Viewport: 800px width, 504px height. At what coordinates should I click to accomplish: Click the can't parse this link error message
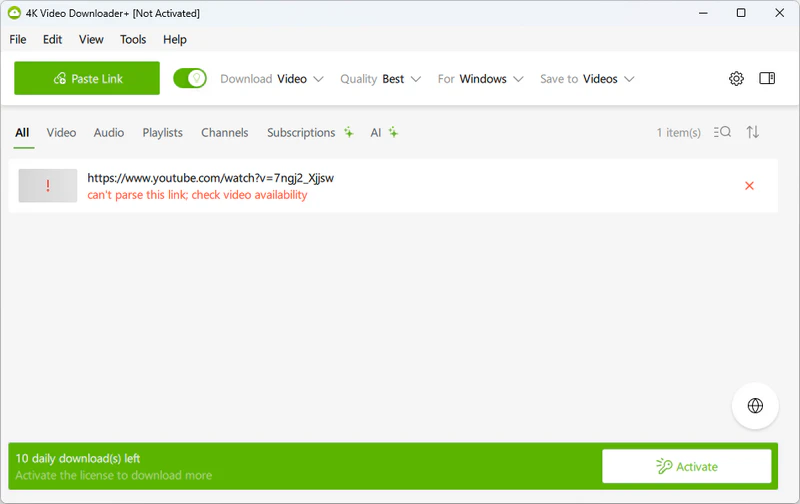(197, 195)
